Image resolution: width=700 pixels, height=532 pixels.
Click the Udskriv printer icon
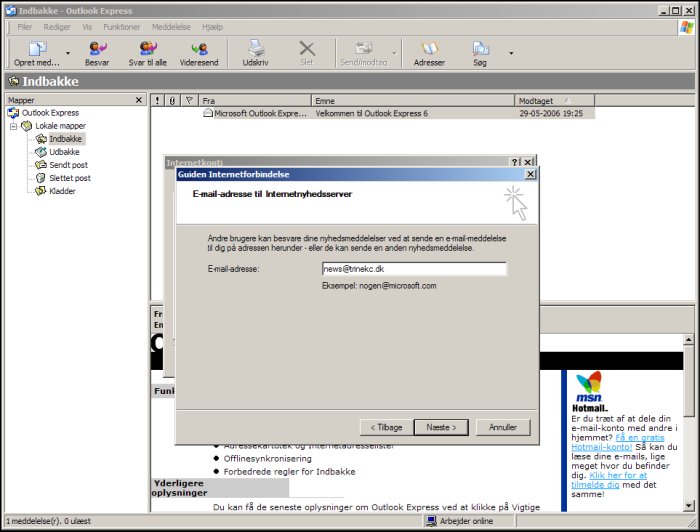256,48
